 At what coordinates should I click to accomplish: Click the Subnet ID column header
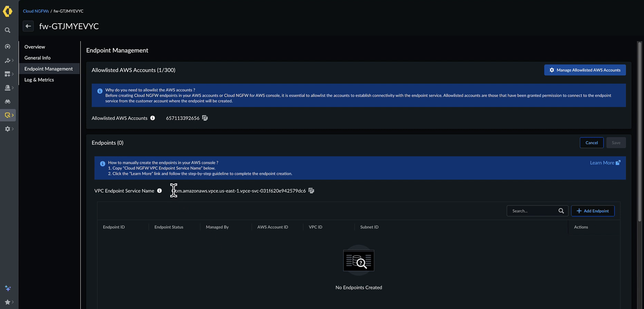[x=369, y=227]
